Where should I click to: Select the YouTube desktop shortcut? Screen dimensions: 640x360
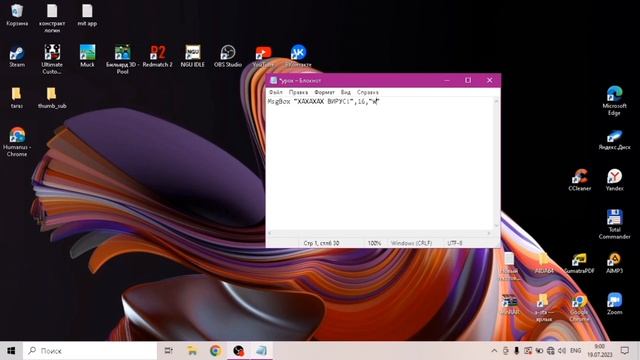point(263,56)
